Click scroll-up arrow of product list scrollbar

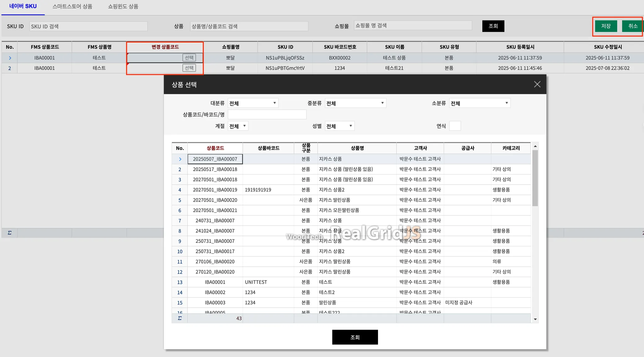point(535,146)
